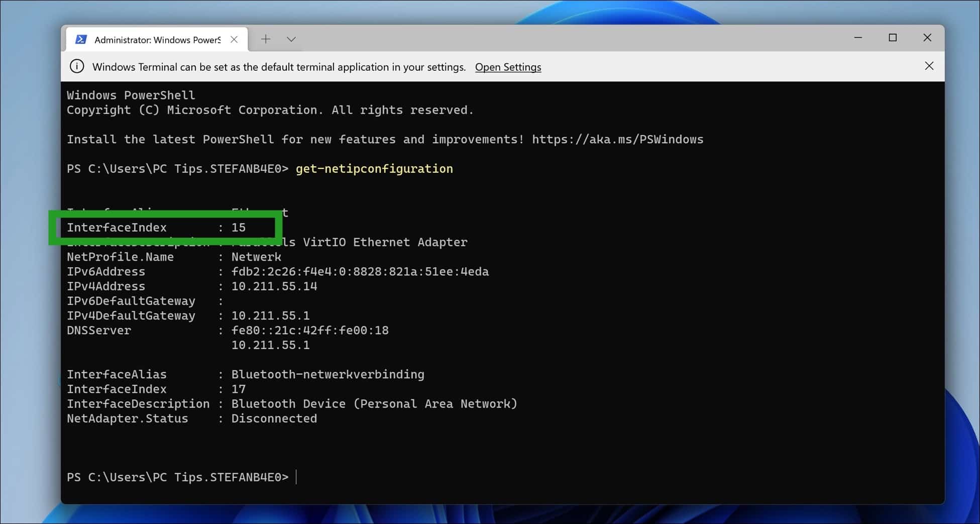This screenshot has height=524, width=980.
Task: Click the IPv4Address 10.211.55.14
Action: [x=274, y=286]
